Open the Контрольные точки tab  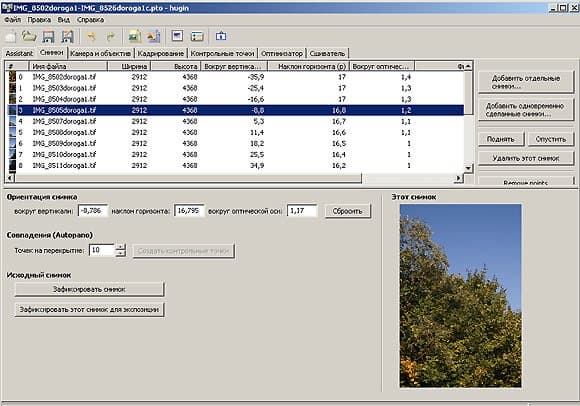222,54
